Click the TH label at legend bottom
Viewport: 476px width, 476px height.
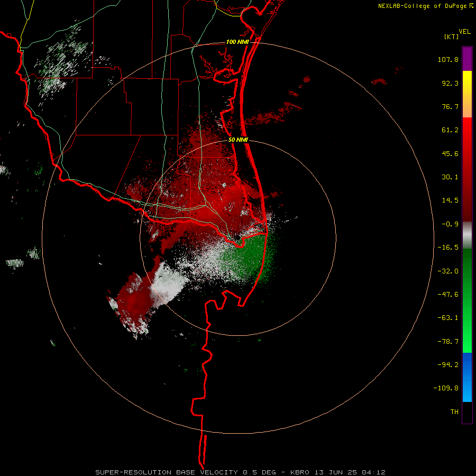pyautogui.click(x=454, y=411)
